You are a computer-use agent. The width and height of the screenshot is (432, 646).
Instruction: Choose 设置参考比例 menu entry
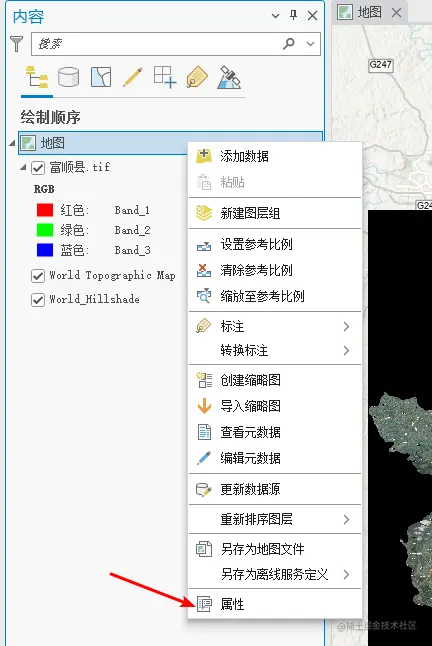coord(275,245)
